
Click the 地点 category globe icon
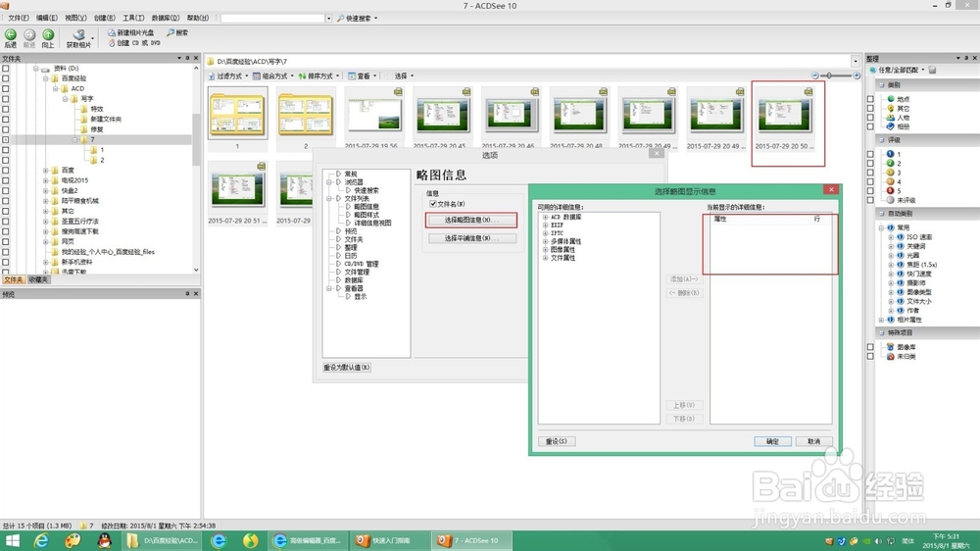[891, 98]
